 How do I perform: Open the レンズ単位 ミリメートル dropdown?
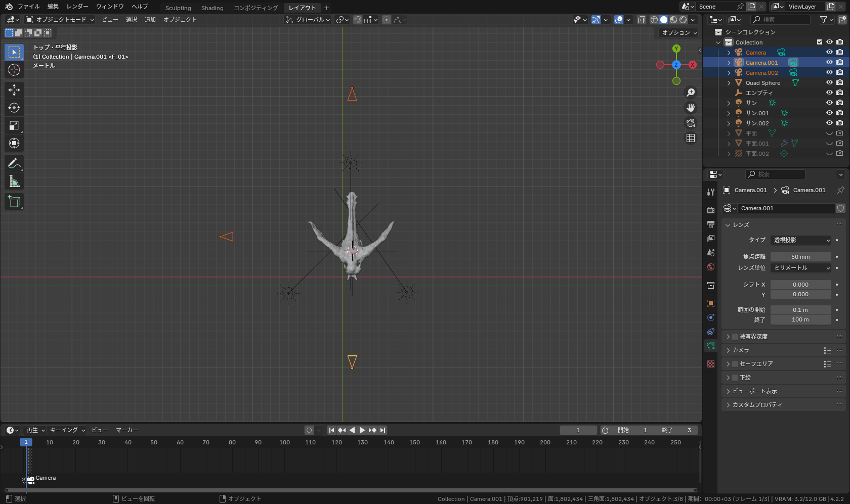pyautogui.click(x=801, y=268)
